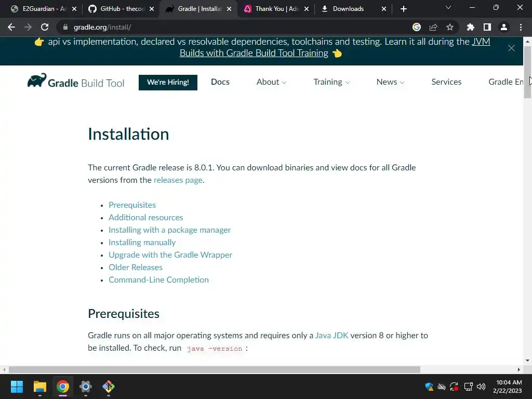Open tab search chevron
Viewport: 532px width, 399px height.
click(x=448, y=7)
